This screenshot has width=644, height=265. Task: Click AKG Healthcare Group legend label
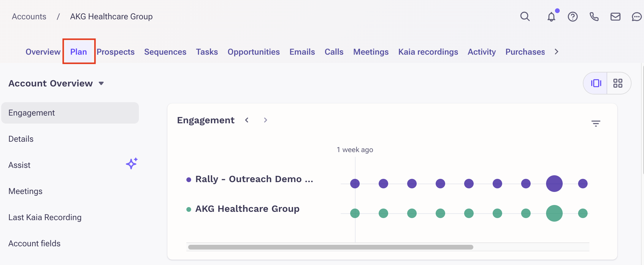pyautogui.click(x=247, y=209)
